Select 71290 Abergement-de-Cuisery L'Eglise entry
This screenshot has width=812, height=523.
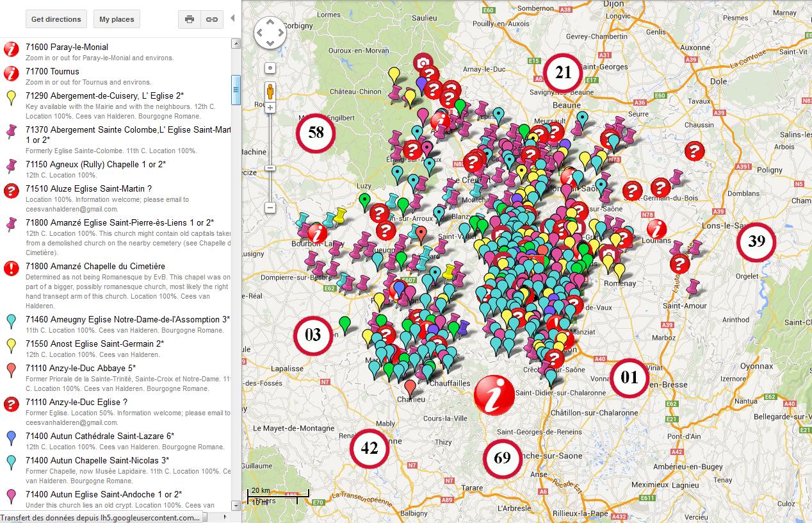click(x=105, y=95)
